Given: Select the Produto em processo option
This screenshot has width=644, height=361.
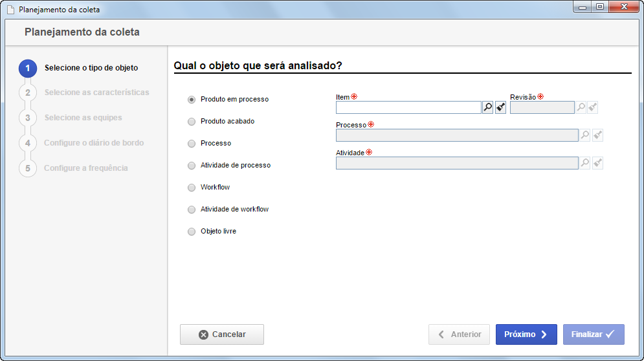Looking at the screenshot, I should pos(192,100).
